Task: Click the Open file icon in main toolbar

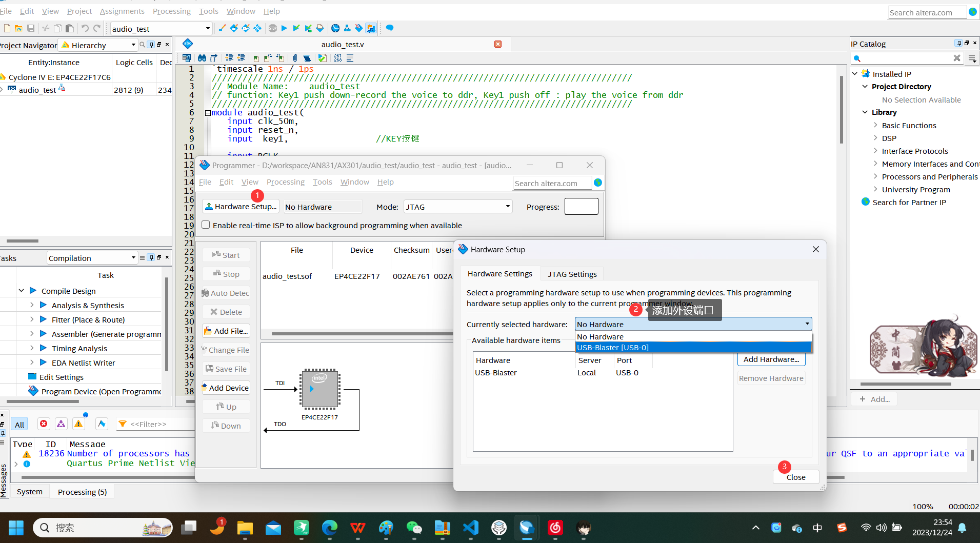Action: [18, 28]
